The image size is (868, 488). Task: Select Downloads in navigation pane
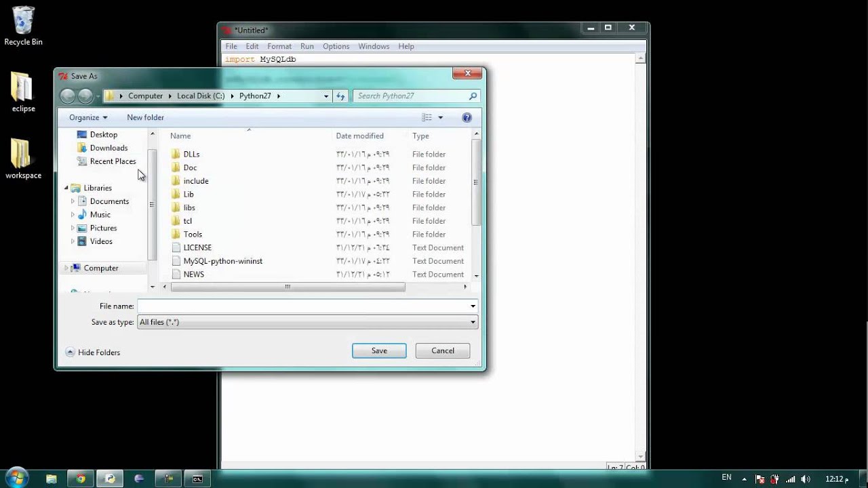(x=108, y=148)
